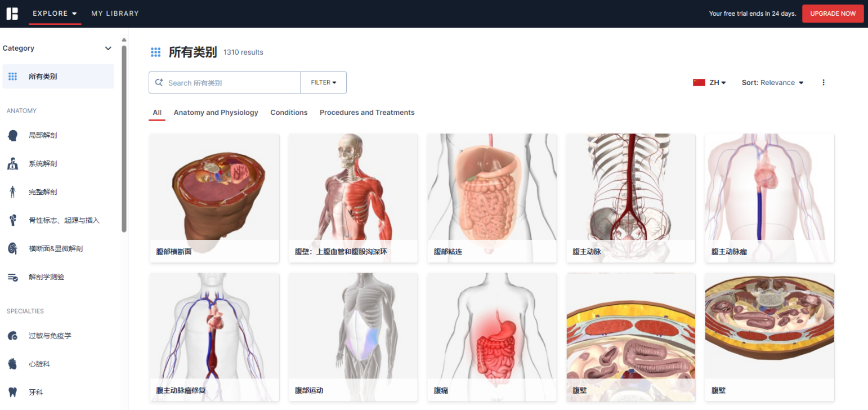
Task: Switch to Anatomy and Physiology tab
Action: (216, 113)
